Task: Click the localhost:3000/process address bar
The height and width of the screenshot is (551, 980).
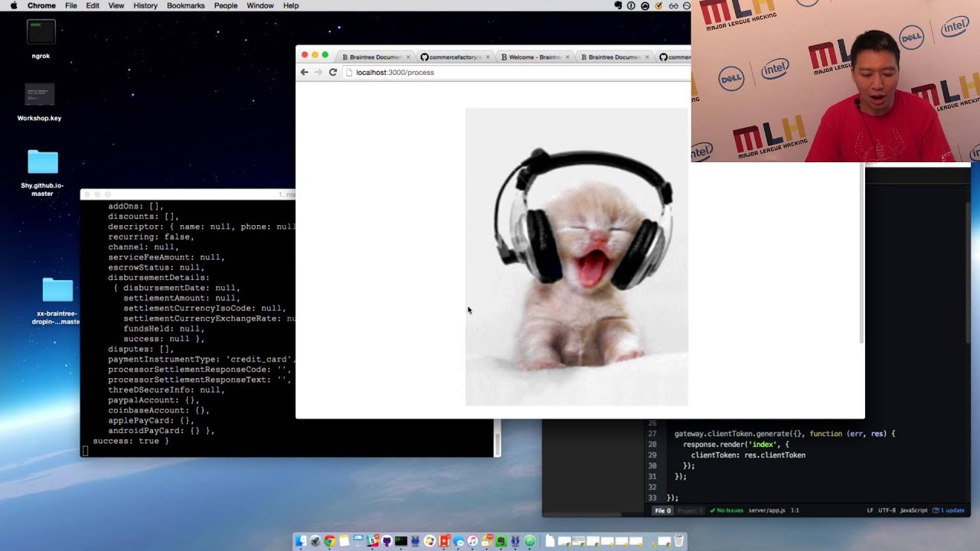Action: [x=517, y=72]
